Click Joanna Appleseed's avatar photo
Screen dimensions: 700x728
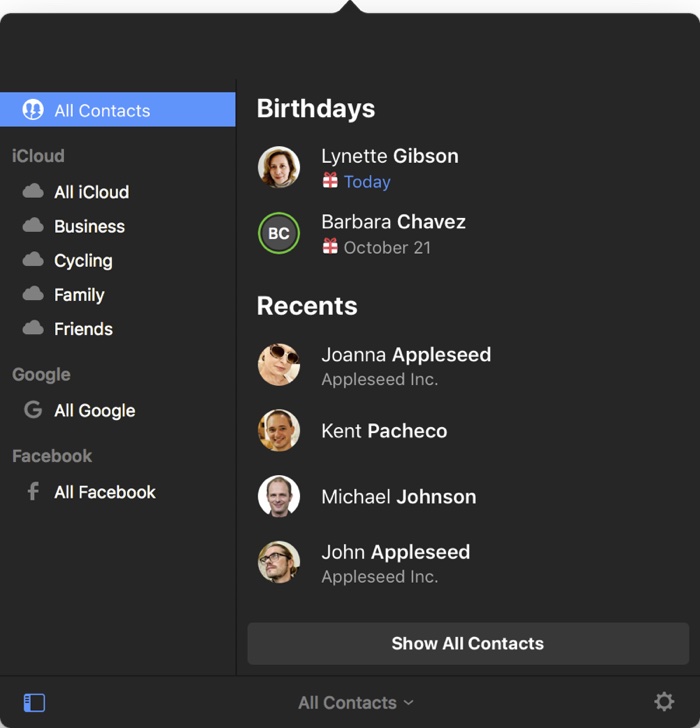(279, 364)
